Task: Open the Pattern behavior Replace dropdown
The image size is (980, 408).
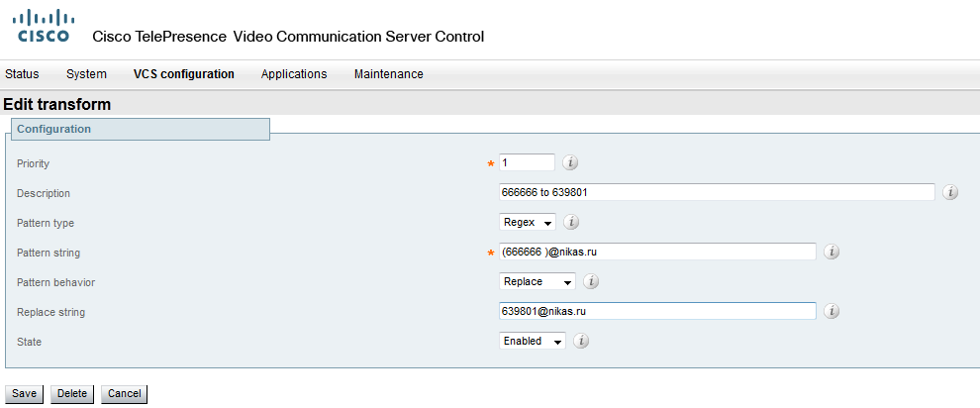Action: click(x=538, y=281)
